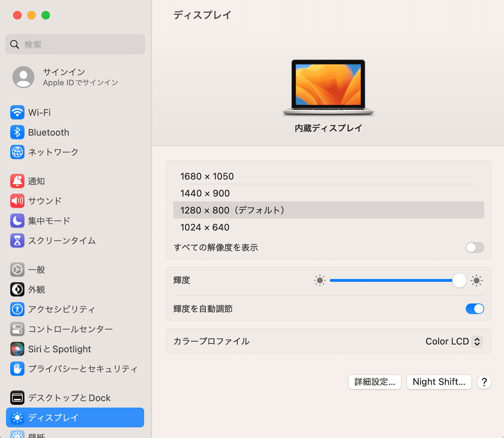
Task: Choose the 1440 × 900 resolution
Action: pyautogui.click(x=328, y=193)
